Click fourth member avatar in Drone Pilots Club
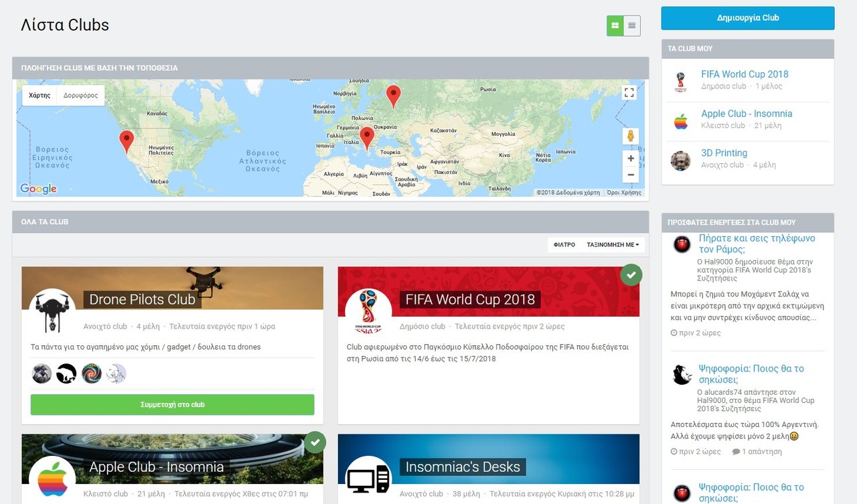 tap(116, 373)
